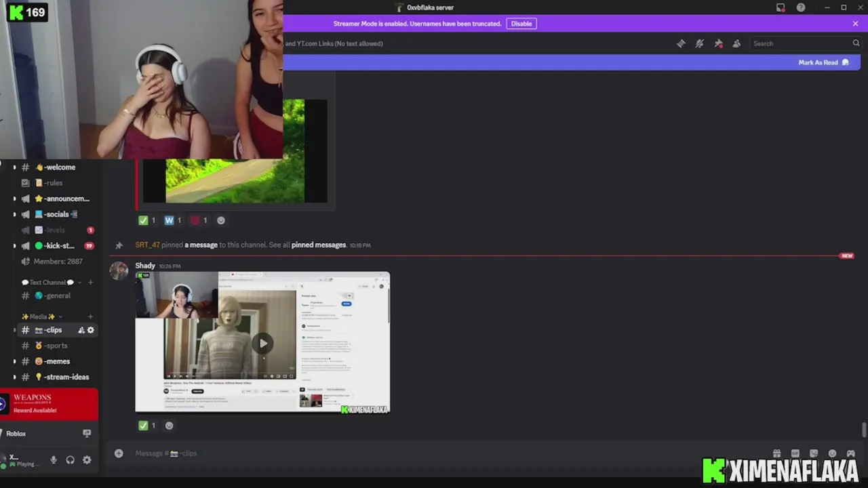Click Mark As Read
The width and height of the screenshot is (868, 488).
pyautogui.click(x=823, y=62)
